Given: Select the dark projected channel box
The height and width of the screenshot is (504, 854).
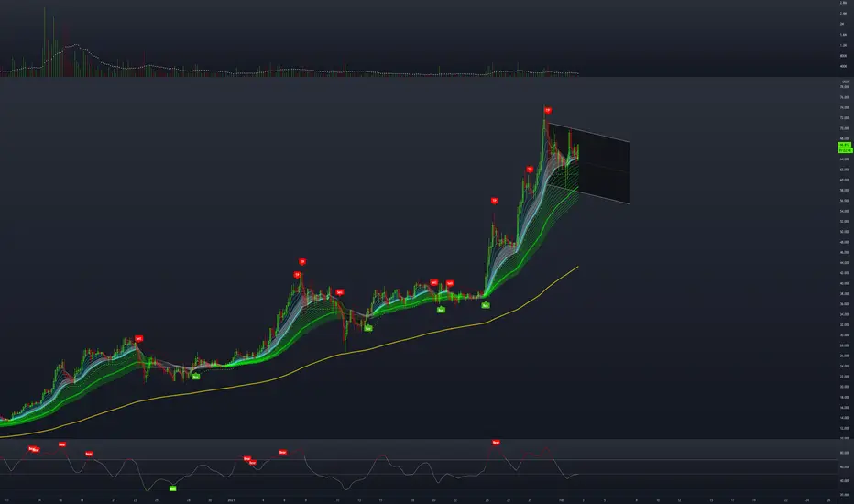Looking at the screenshot, I should pyautogui.click(x=589, y=164).
